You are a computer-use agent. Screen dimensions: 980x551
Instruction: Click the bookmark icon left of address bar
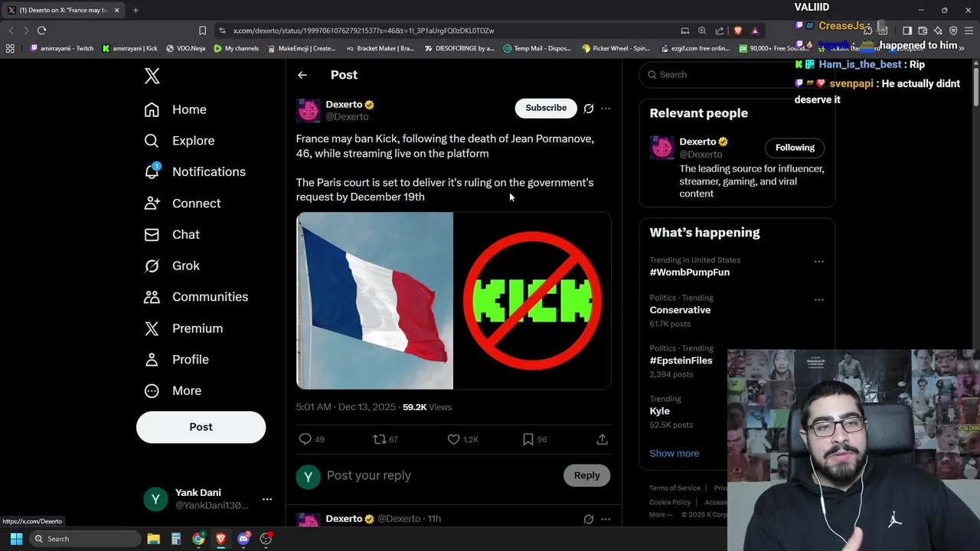[x=202, y=31]
